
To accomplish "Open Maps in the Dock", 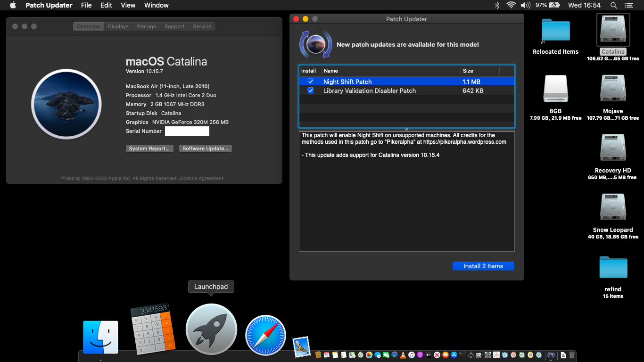I will (x=352, y=355).
